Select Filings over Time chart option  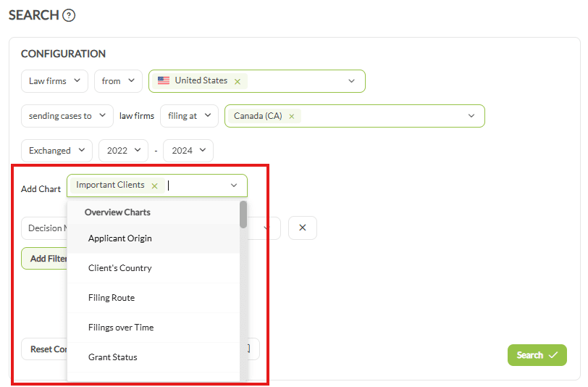[x=154, y=328]
